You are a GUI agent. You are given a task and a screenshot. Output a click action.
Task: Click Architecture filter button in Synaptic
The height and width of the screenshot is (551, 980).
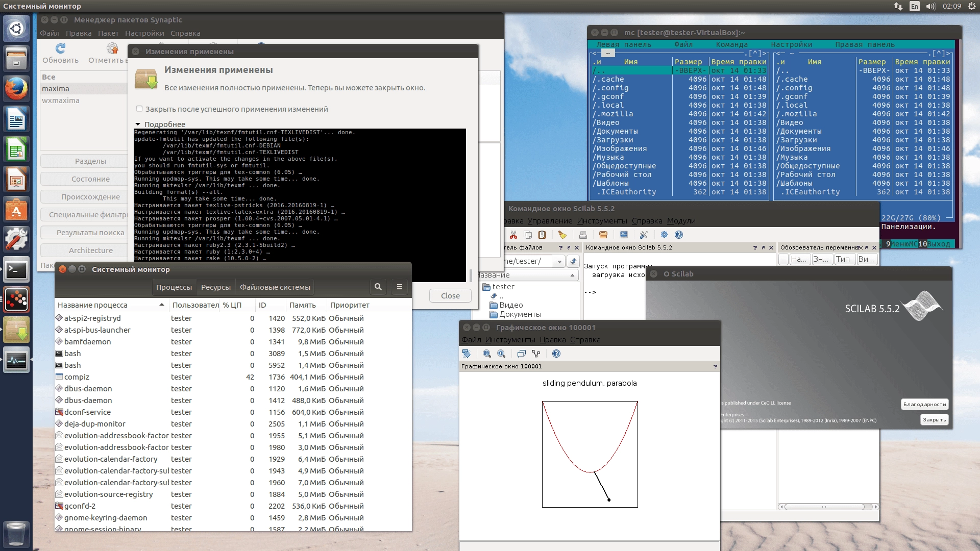84,251
